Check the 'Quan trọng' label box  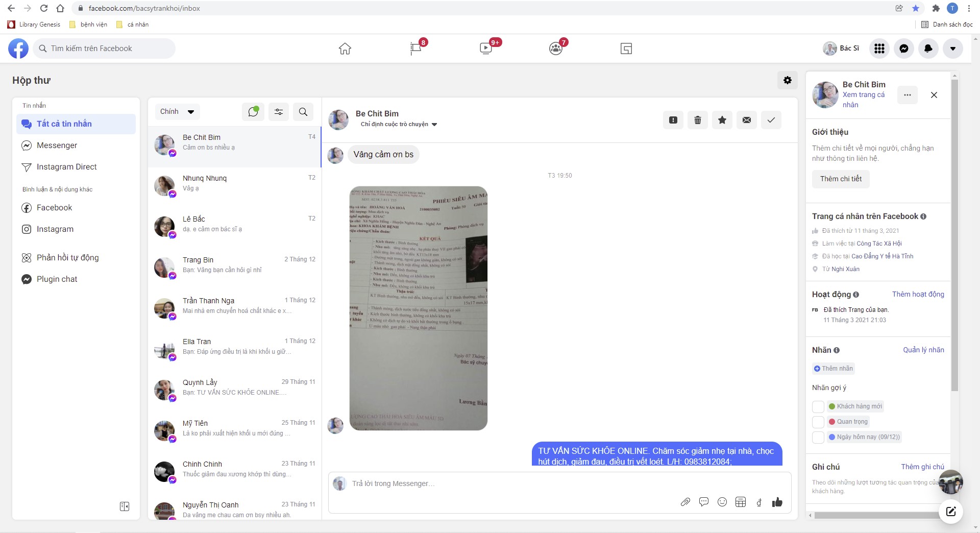point(818,422)
